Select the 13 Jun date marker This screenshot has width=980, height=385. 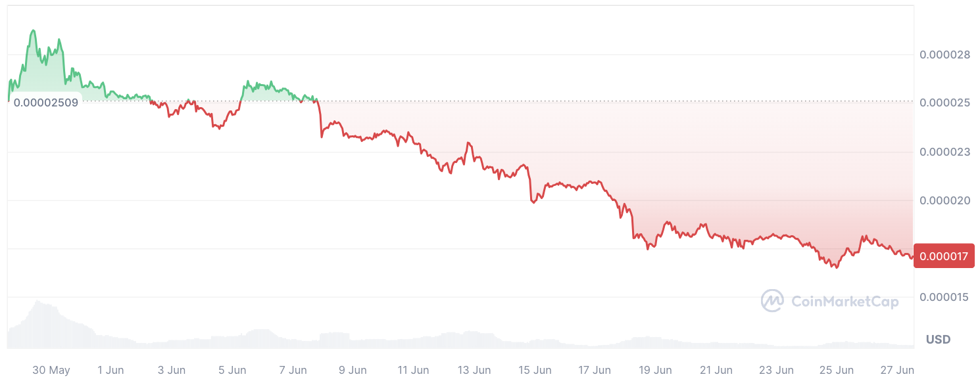point(474,371)
